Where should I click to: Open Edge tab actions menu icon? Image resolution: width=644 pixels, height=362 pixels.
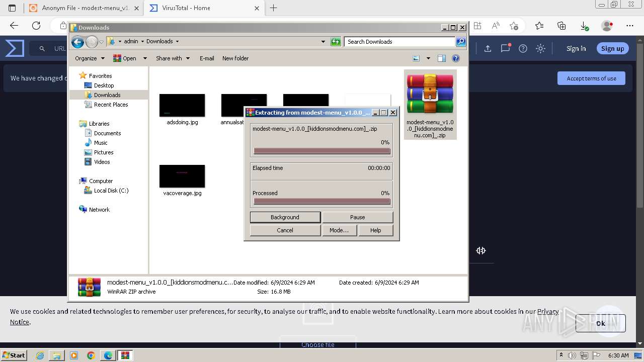[x=12, y=8]
